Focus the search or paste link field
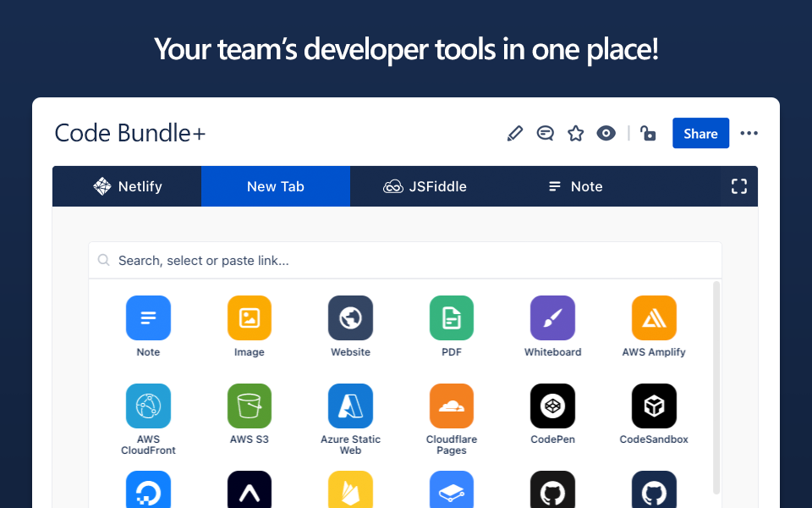The width and height of the screenshot is (812, 508). (x=405, y=260)
